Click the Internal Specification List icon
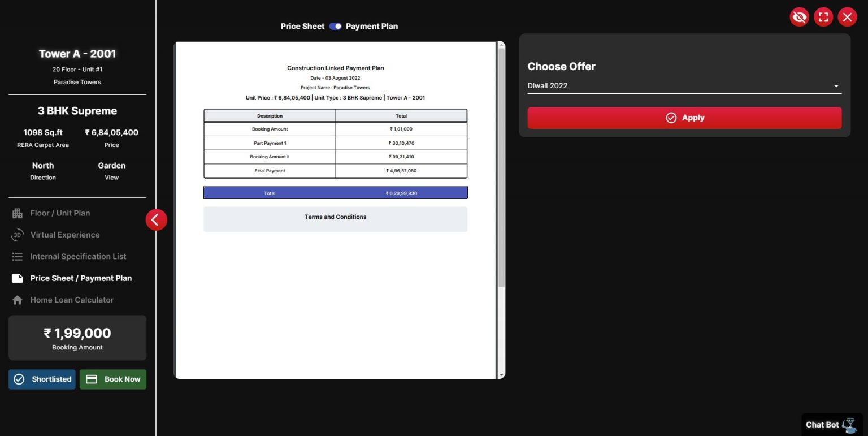Image resolution: width=868 pixels, height=436 pixels. point(18,257)
